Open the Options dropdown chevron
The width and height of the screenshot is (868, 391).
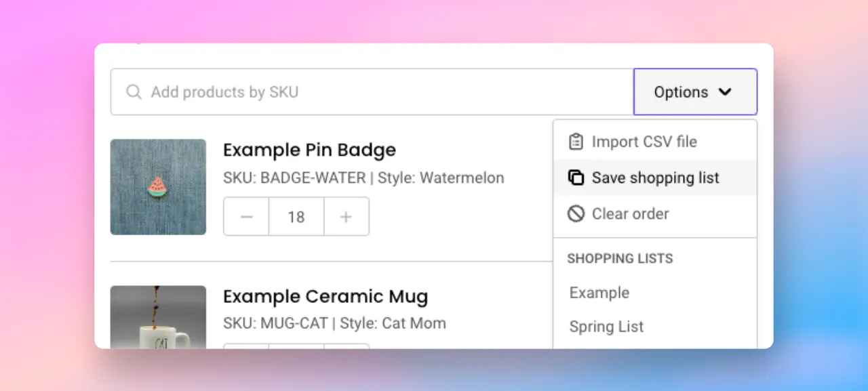click(725, 91)
